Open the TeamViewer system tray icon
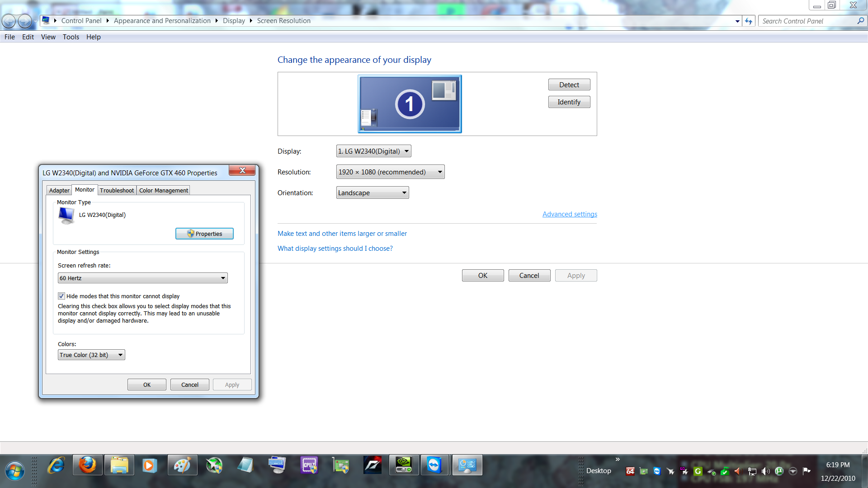This screenshot has height=488, width=868. click(657, 471)
